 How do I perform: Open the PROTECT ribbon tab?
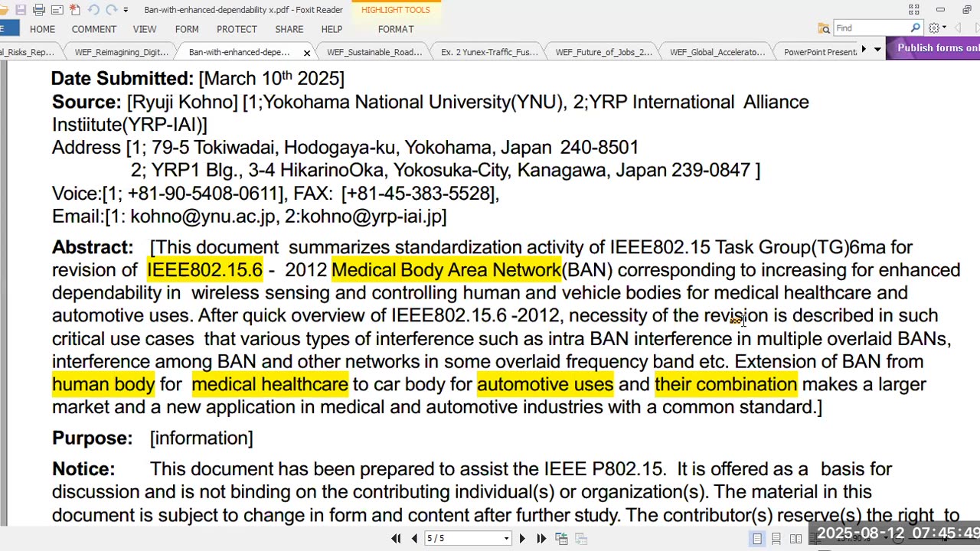[237, 29]
